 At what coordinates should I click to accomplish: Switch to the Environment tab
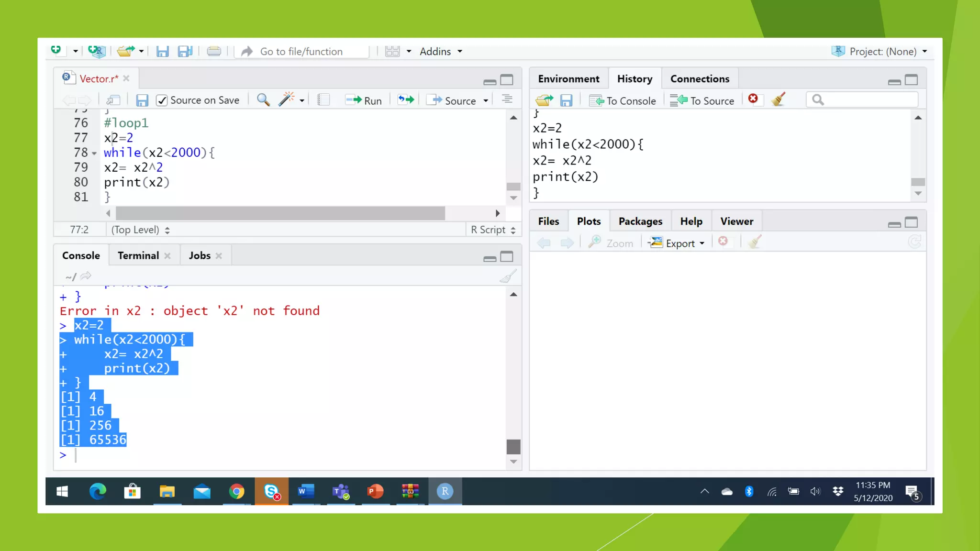tap(568, 79)
